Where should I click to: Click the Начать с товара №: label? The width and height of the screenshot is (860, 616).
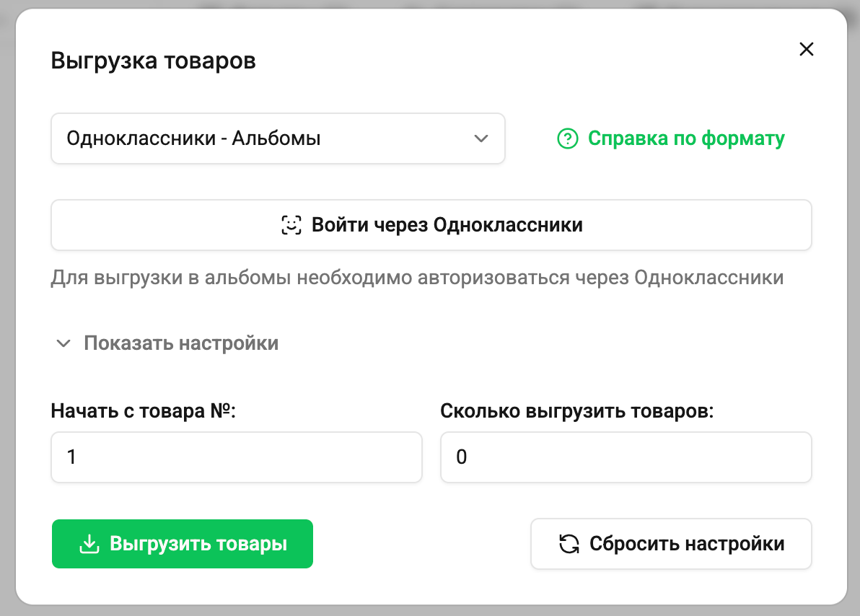[143, 411]
